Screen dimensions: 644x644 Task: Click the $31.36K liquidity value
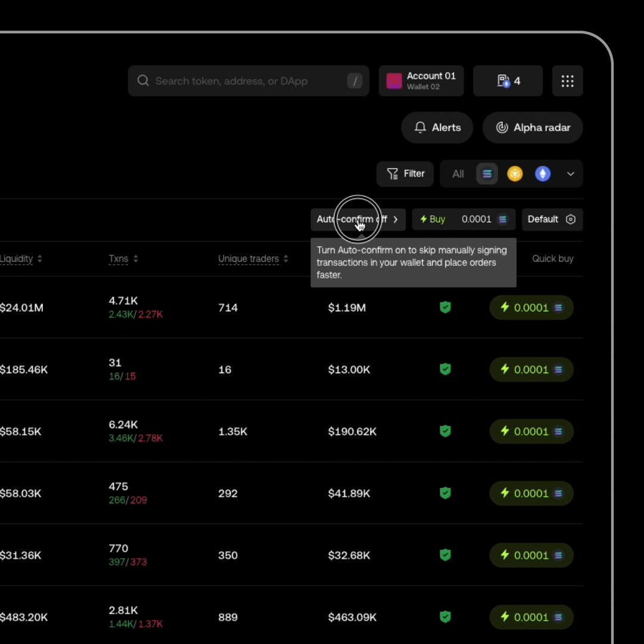[20, 555]
